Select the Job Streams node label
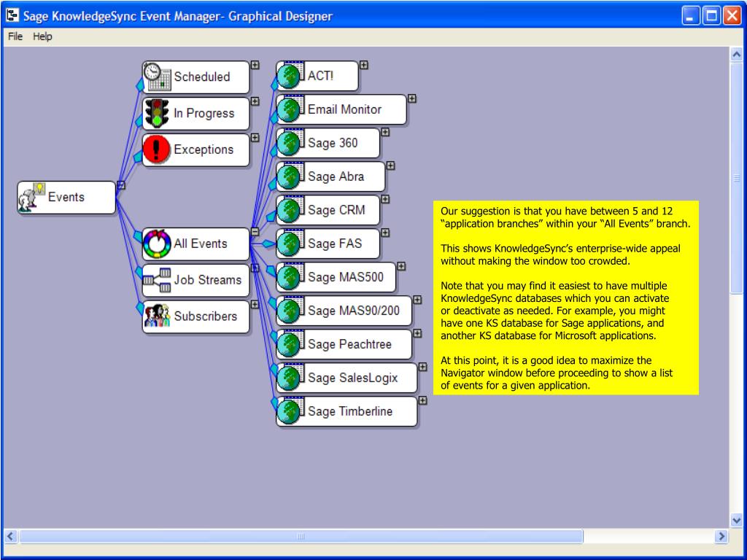 208,280
